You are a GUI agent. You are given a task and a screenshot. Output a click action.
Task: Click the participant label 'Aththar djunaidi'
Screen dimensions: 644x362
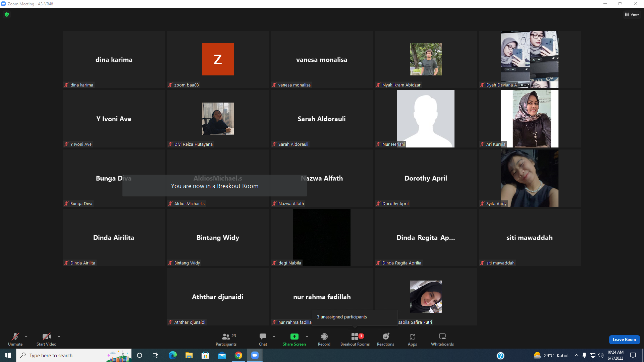click(x=190, y=322)
